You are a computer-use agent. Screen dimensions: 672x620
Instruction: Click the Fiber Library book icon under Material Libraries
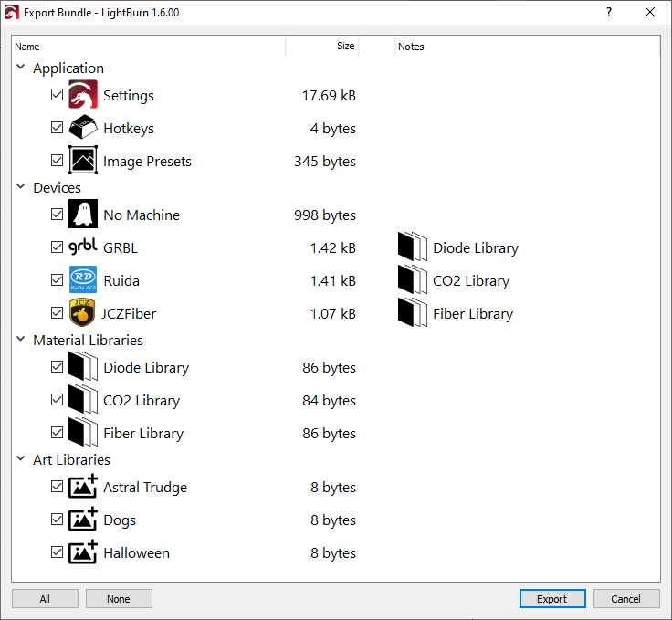pyautogui.click(x=83, y=432)
